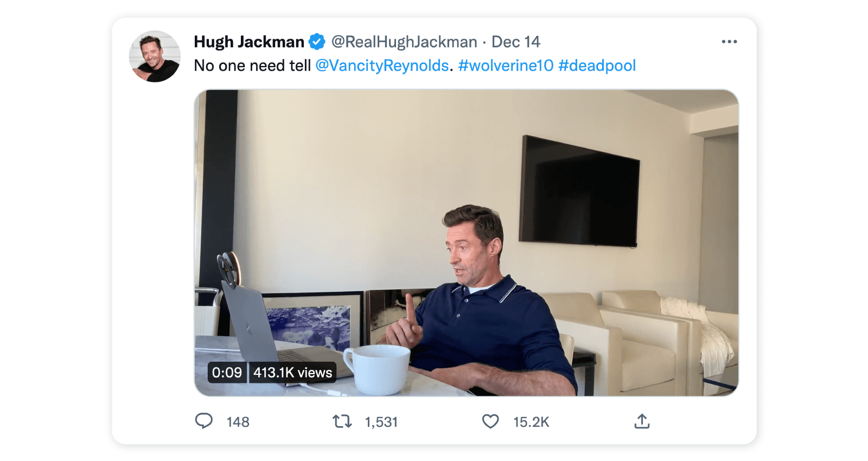868x461 pixels.
Task: Like the tweet with the heart icon
Action: [x=490, y=421]
